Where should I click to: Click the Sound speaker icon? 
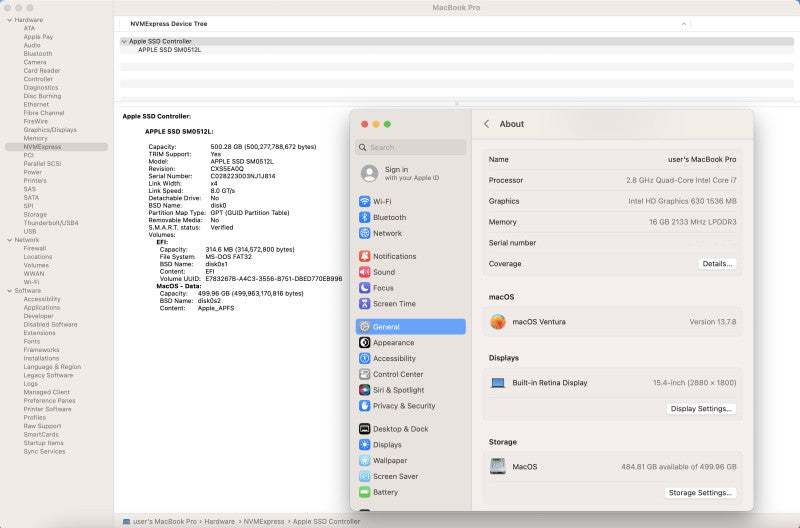tap(364, 272)
